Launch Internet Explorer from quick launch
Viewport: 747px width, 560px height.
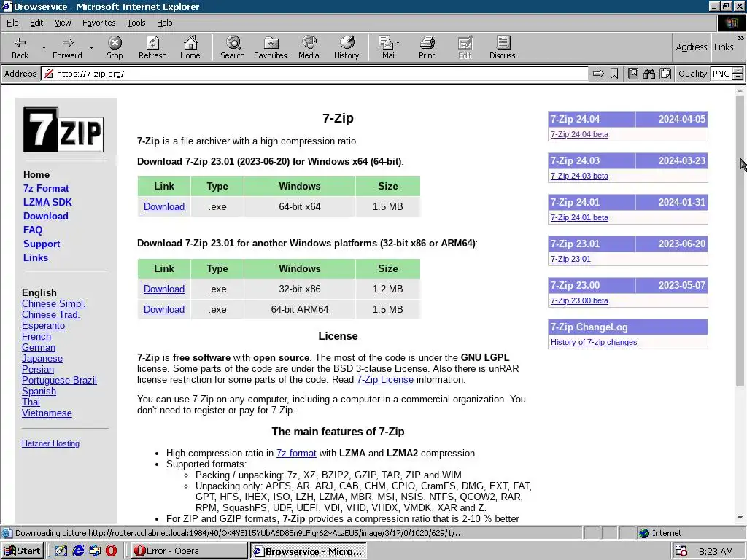[78, 551]
